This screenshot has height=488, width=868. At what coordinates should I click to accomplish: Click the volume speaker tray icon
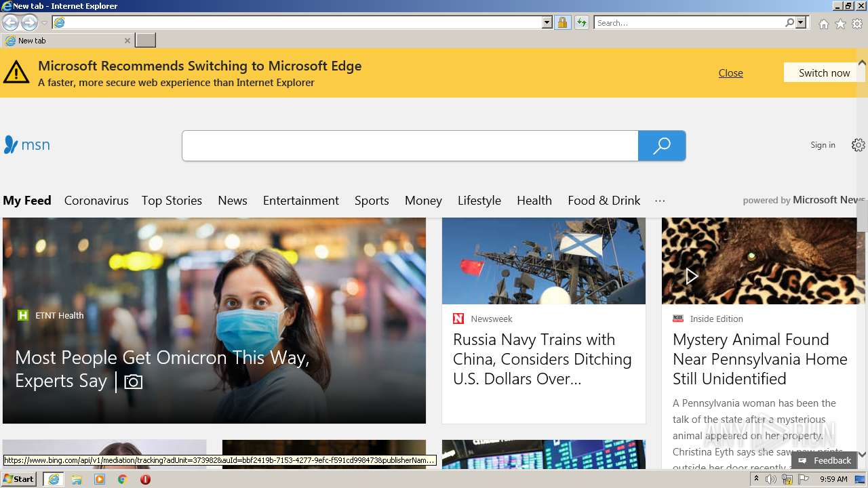tap(771, 479)
